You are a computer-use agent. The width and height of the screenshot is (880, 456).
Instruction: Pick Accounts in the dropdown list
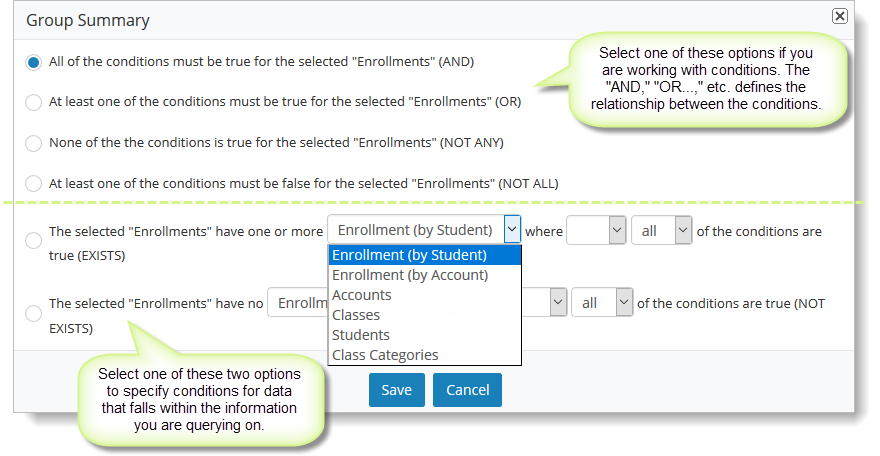[425, 295]
